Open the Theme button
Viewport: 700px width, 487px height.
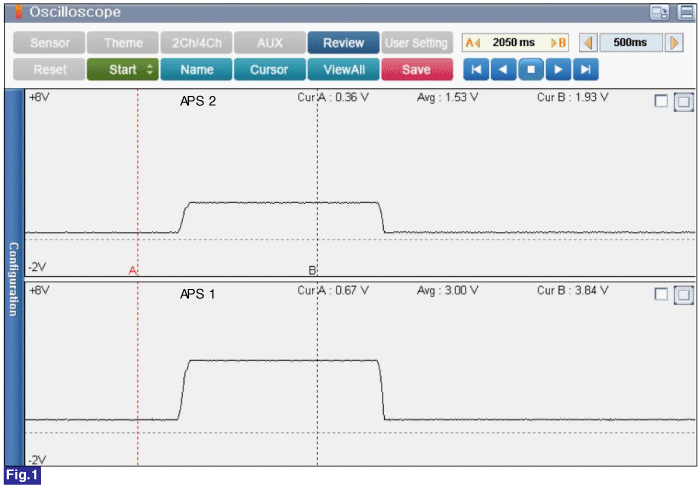click(123, 43)
